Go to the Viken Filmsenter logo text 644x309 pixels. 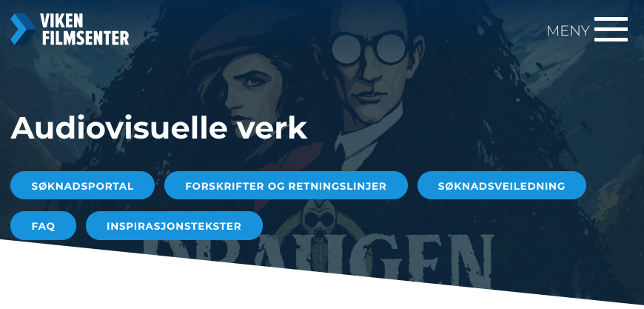point(85,29)
